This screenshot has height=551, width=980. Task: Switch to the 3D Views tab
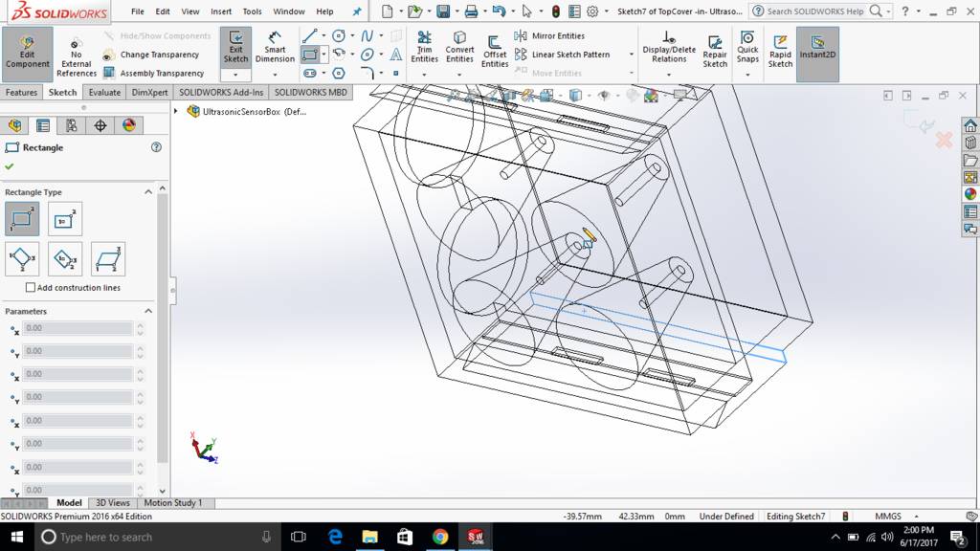pos(113,503)
